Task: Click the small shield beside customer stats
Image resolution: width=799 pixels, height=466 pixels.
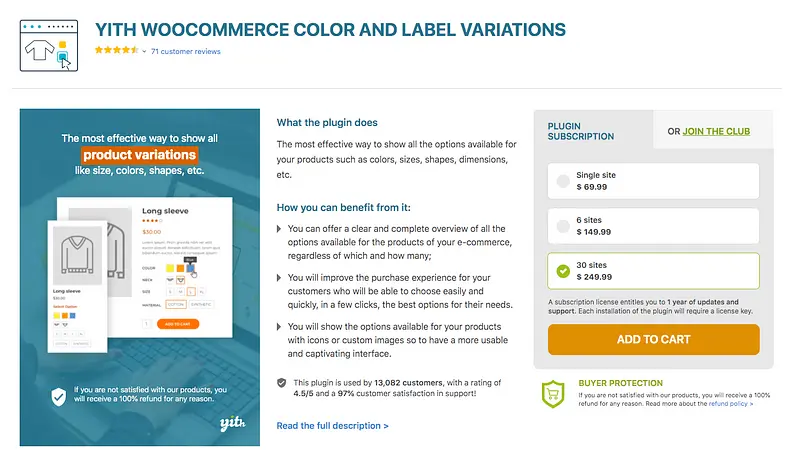Action: pyautogui.click(x=283, y=383)
